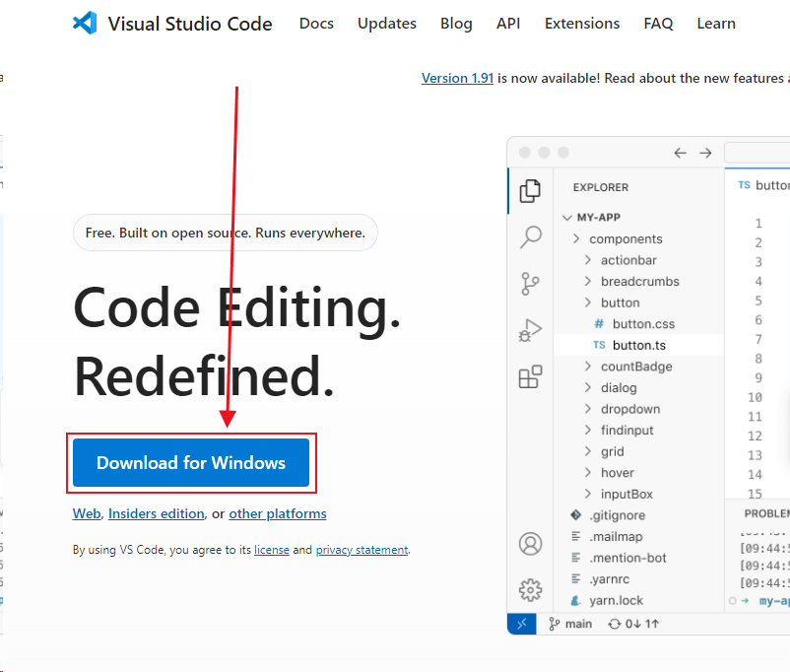This screenshot has height=672, width=790.
Task: Click the main branch name in status bar
Action: tap(578, 624)
